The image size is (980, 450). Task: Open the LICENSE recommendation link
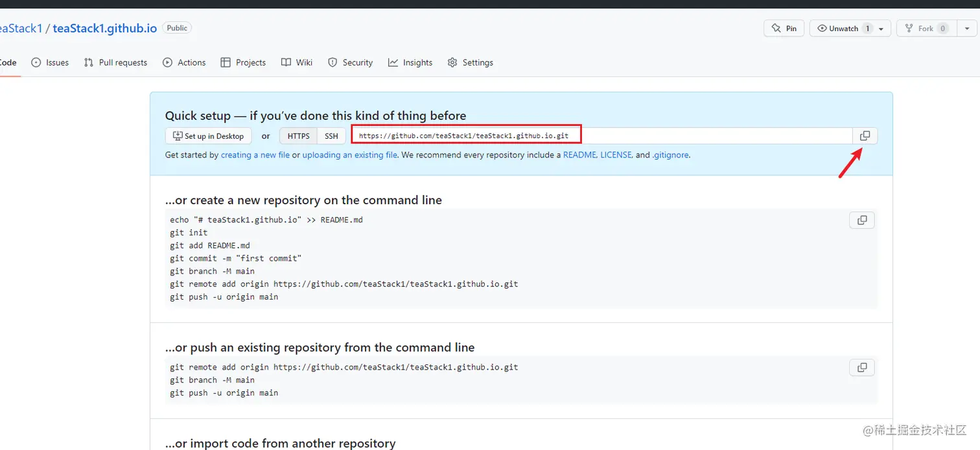[x=616, y=155]
